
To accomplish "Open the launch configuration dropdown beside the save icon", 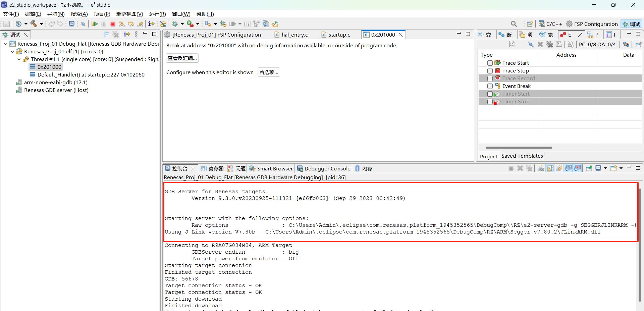I will tap(26, 24).
